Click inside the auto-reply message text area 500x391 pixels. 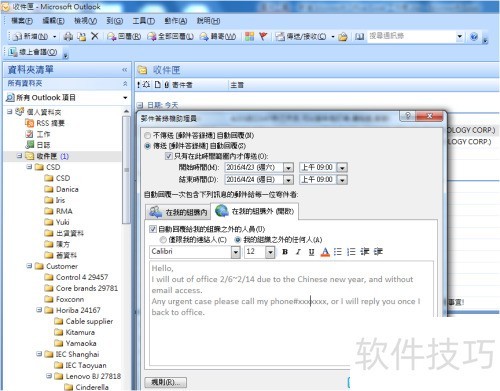point(292,313)
